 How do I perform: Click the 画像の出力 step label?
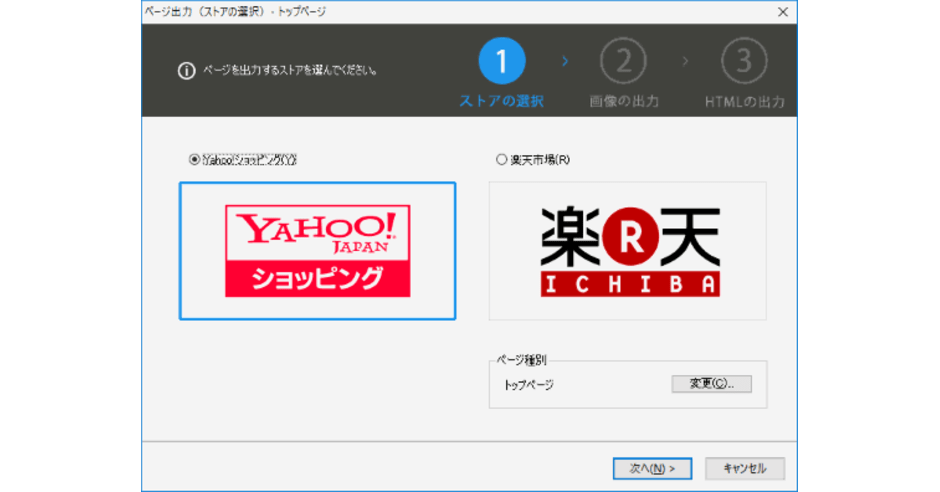click(623, 101)
